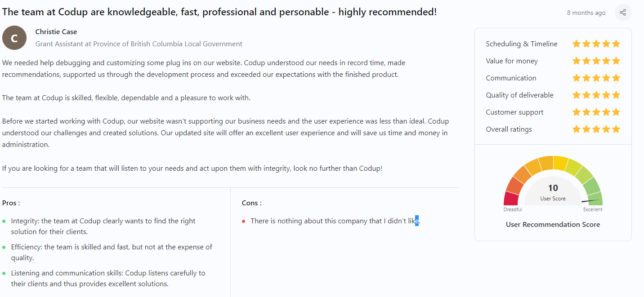Click the green Excellent gauge segment
The image size is (644, 297).
coord(595,199)
